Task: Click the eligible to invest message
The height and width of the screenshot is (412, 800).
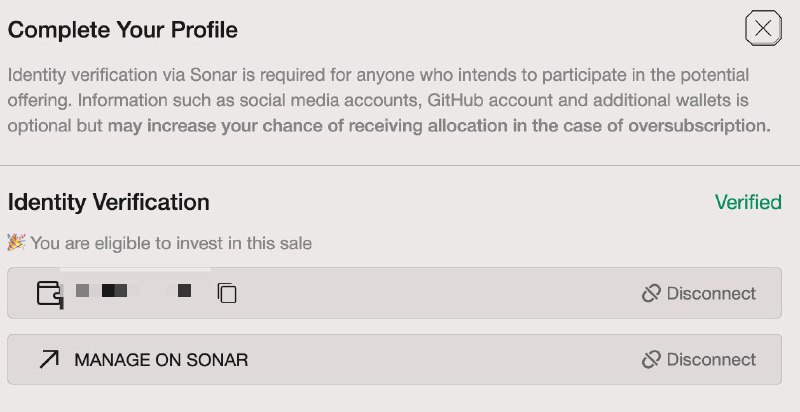Action: [171, 243]
